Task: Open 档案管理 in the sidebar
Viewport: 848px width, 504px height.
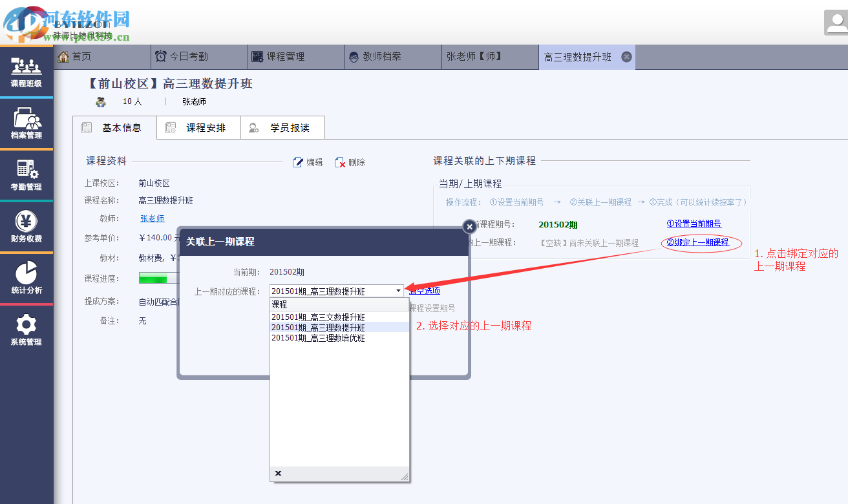Action: tap(26, 123)
